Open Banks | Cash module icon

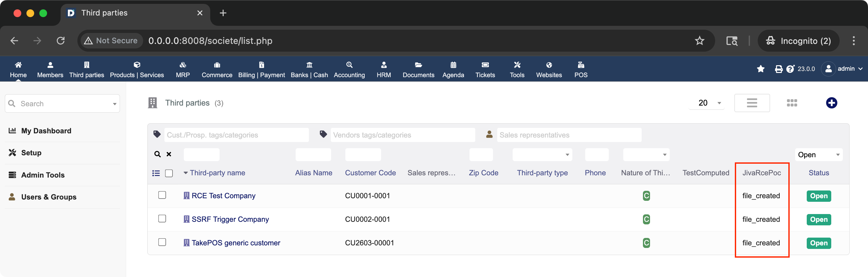tap(309, 65)
